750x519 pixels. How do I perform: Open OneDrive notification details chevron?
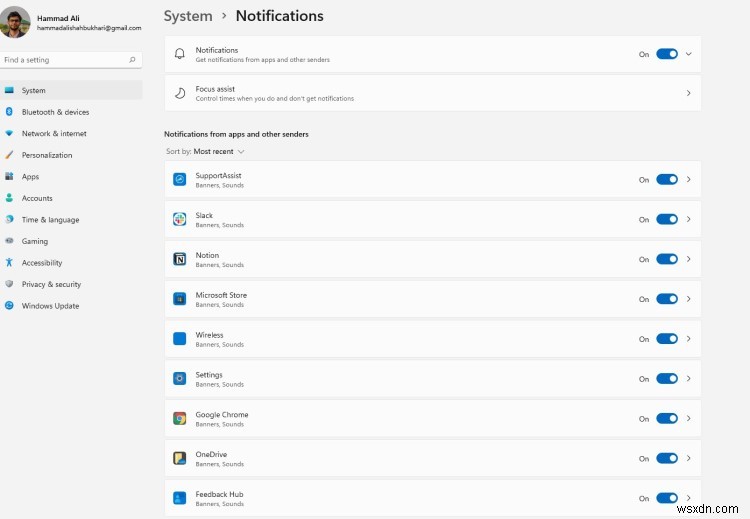tap(688, 458)
